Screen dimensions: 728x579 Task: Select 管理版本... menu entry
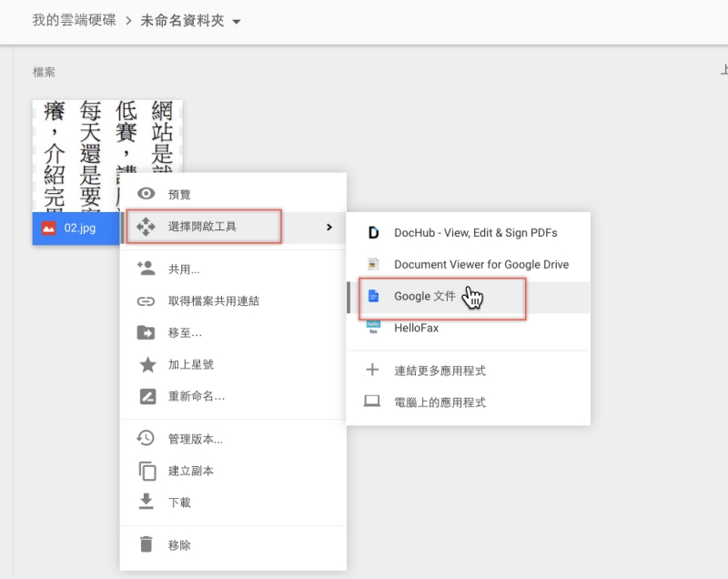coord(233,439)
